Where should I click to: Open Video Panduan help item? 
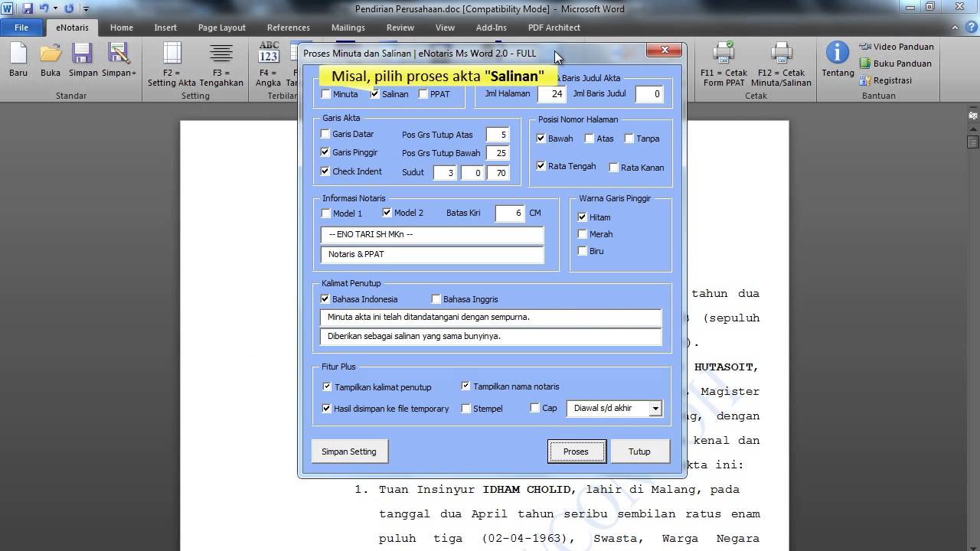[897, 47]
